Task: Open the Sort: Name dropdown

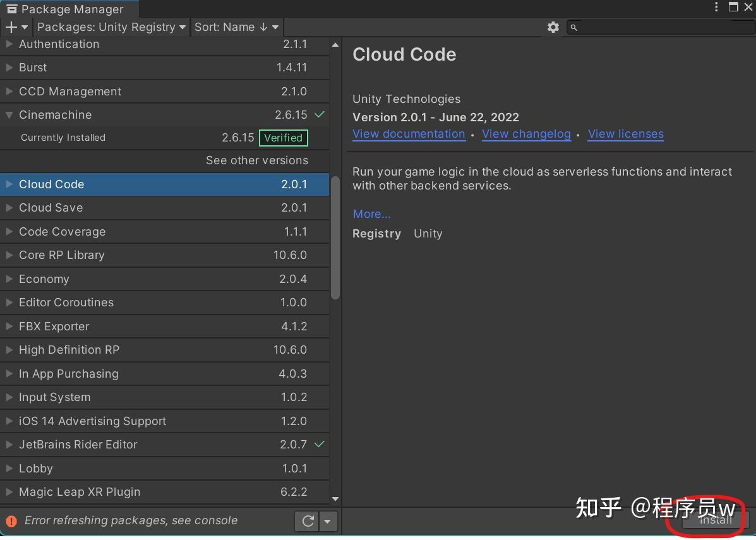Action: (x=236, y=27)
